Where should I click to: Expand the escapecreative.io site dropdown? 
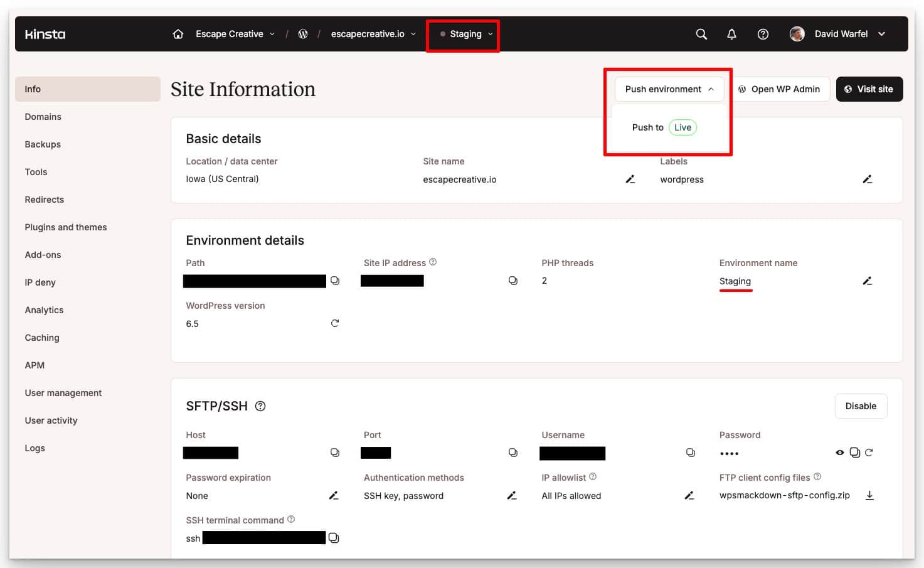pos(373,34)
